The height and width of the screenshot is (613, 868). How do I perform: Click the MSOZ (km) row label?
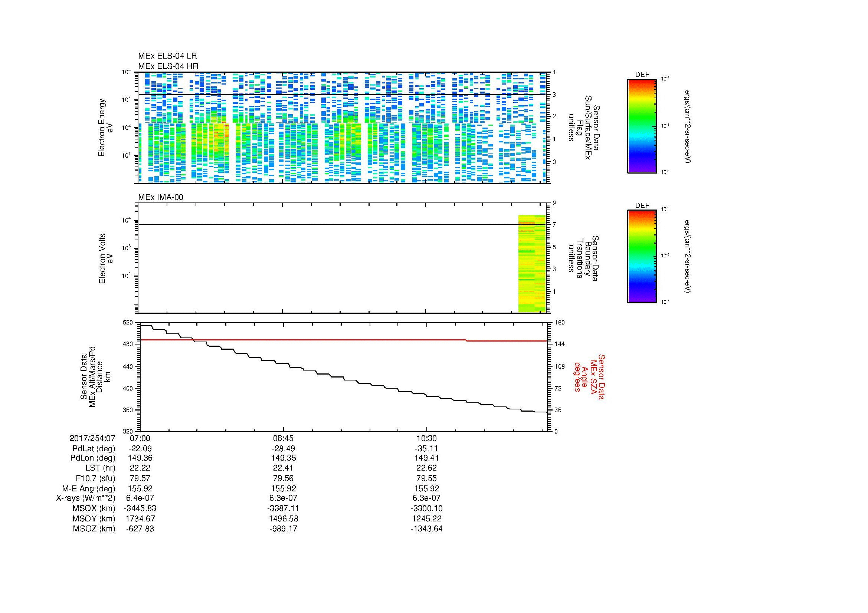click(x=94, y=529)
